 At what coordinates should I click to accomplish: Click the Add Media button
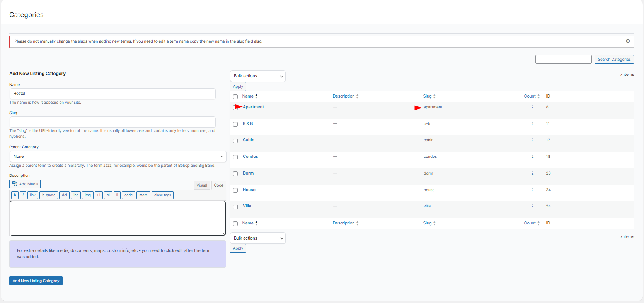[25, 184]
